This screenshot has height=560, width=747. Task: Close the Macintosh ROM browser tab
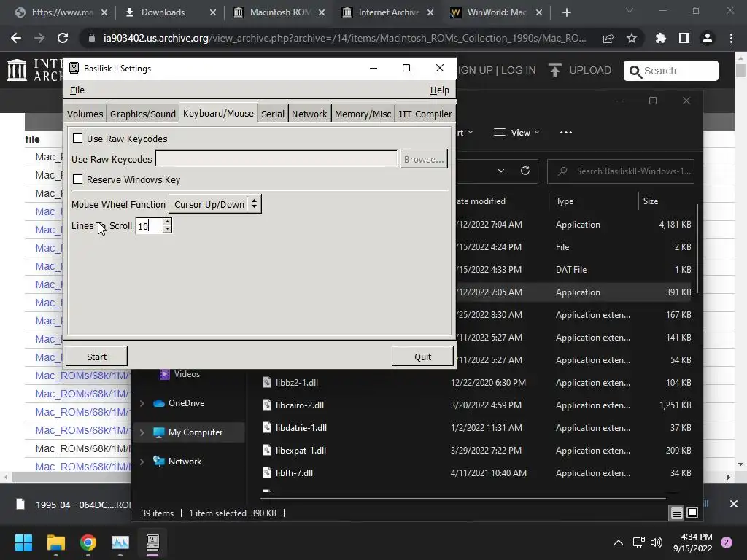322,12
